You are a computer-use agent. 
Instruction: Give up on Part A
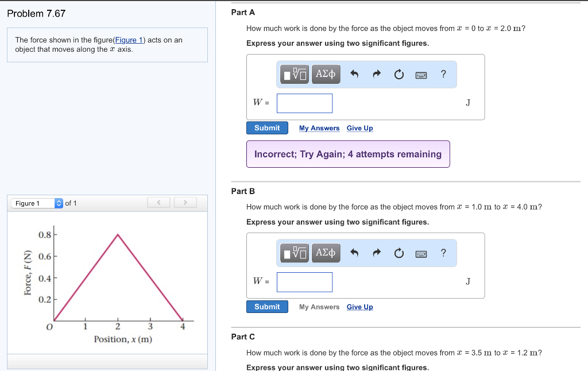tap(359, 128)
